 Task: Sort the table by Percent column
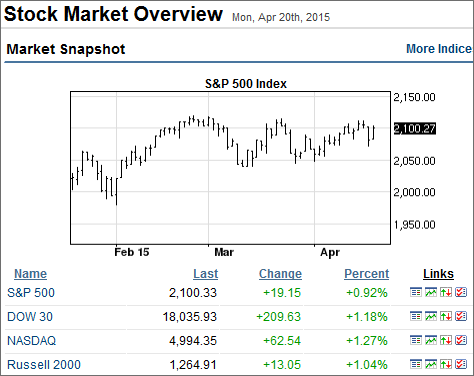366,274
